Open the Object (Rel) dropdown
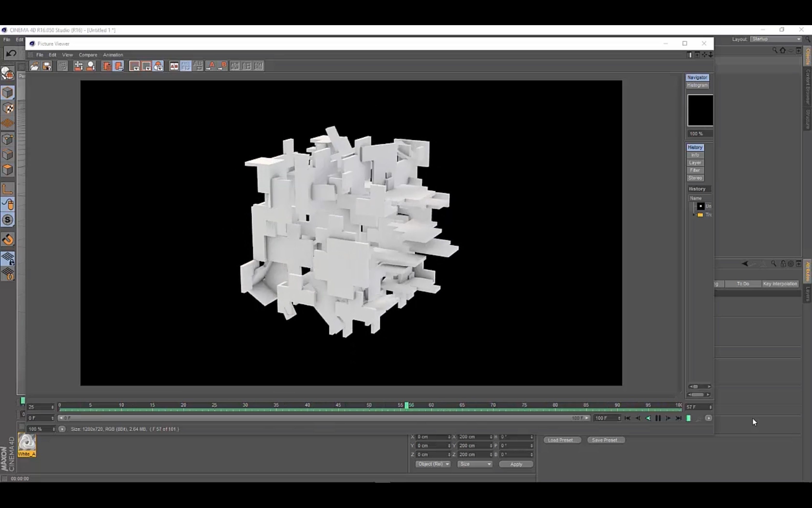This screenshot has height=508, width=812. [x=433, y=464]
